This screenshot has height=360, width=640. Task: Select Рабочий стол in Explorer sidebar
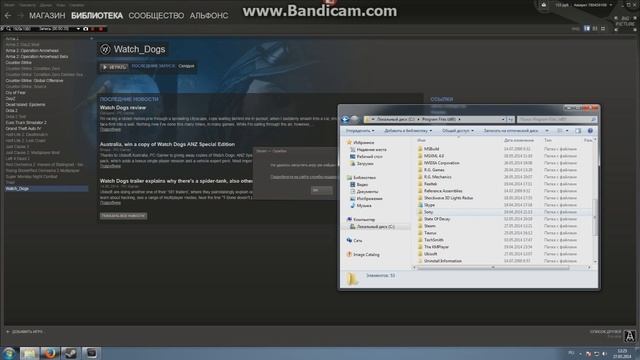point(366,157)
